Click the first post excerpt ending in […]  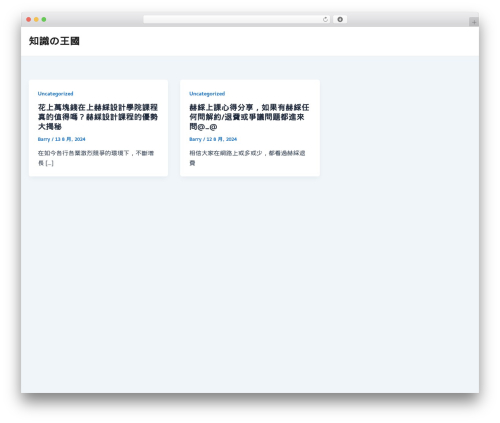96,158
